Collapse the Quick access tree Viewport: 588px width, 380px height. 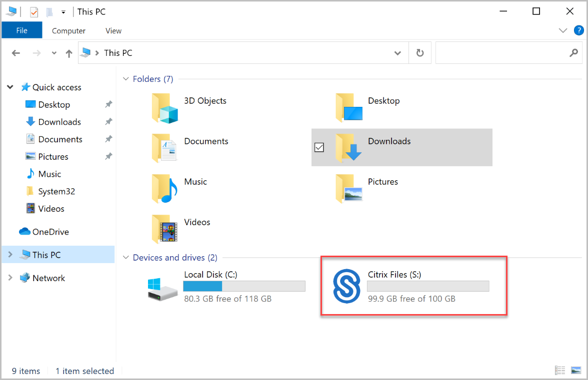[10, 87]
